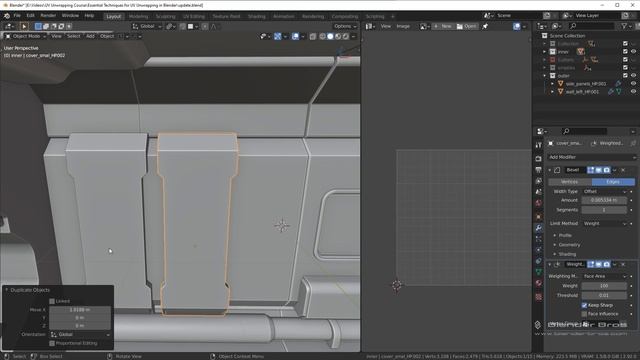Click the New image button
Screen dimensions: 640x360
click(x=443, y=26)
